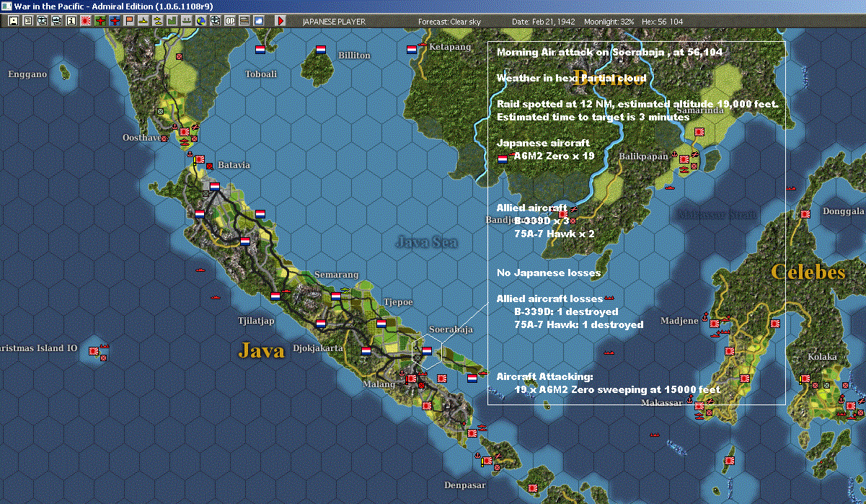866x504 pixels.
Task: Select Dutch flag unit near Ketapang
Action: pos(412,50)
